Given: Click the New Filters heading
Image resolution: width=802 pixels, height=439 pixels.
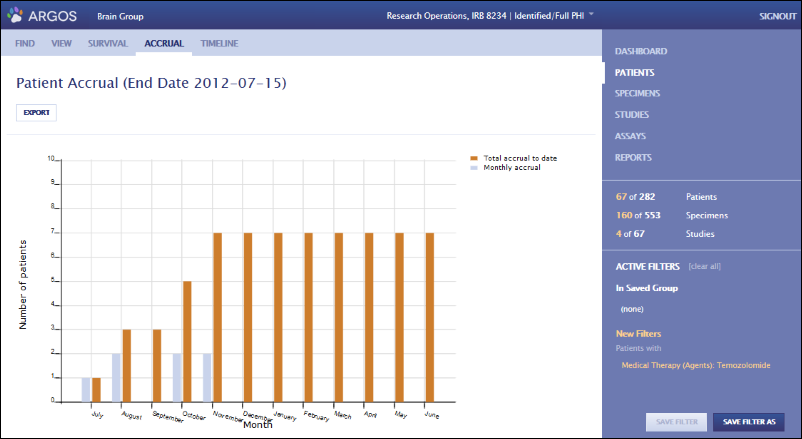Looking at the screenshot, I should point(638,334).
